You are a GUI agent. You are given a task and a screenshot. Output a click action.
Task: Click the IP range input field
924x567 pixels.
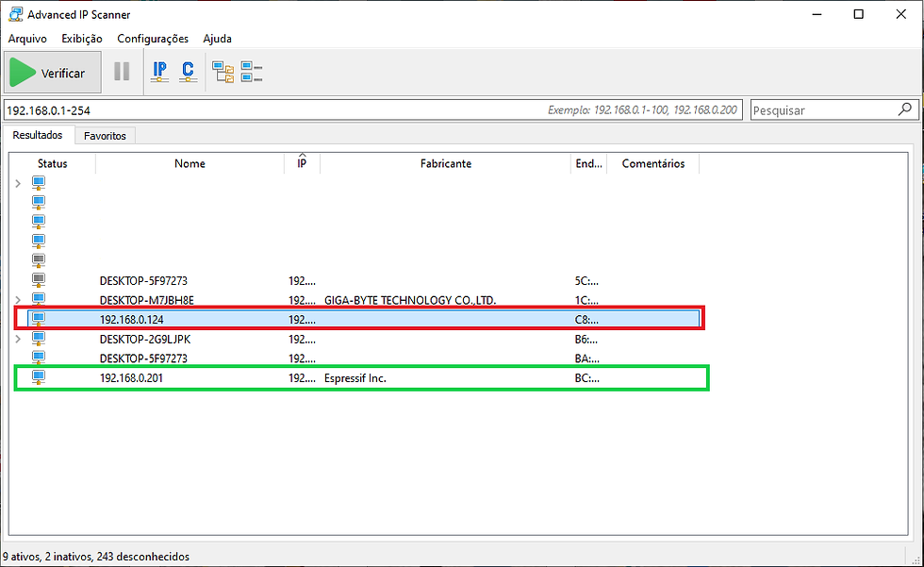click(x=373, y=110)
